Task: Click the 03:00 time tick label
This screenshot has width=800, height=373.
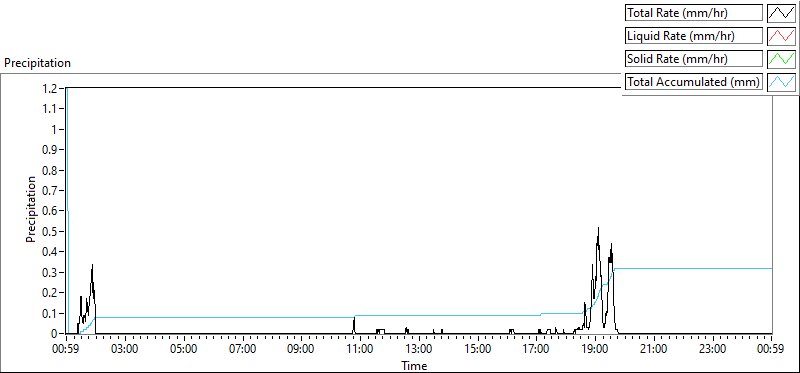Action: (125, 349)
